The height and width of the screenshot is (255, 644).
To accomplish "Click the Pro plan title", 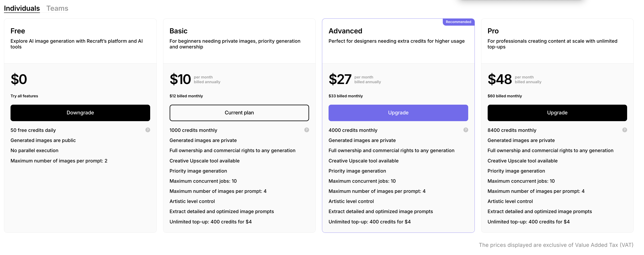I will click(x=493, y=31).
